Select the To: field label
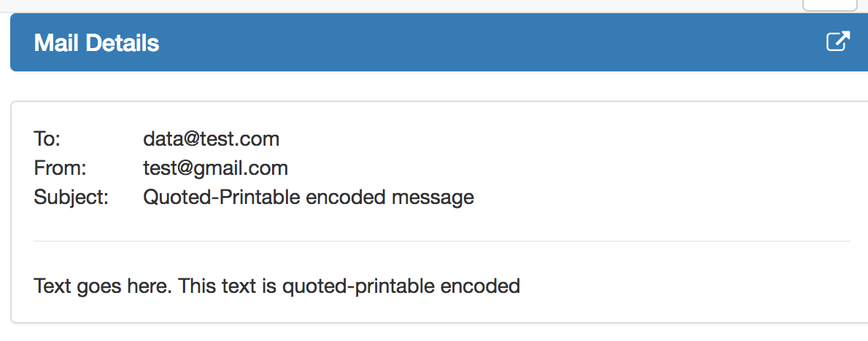This screenshot has width=868, height=341. [47, 138]
